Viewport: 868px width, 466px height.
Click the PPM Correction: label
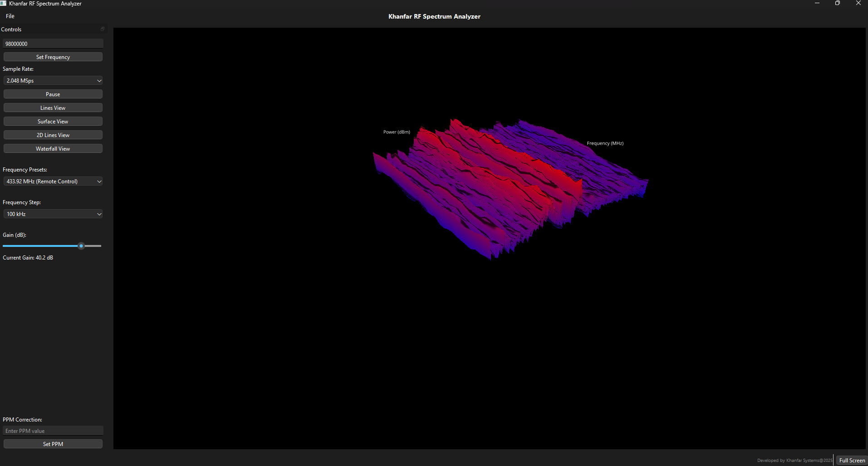tap(23, 420)
